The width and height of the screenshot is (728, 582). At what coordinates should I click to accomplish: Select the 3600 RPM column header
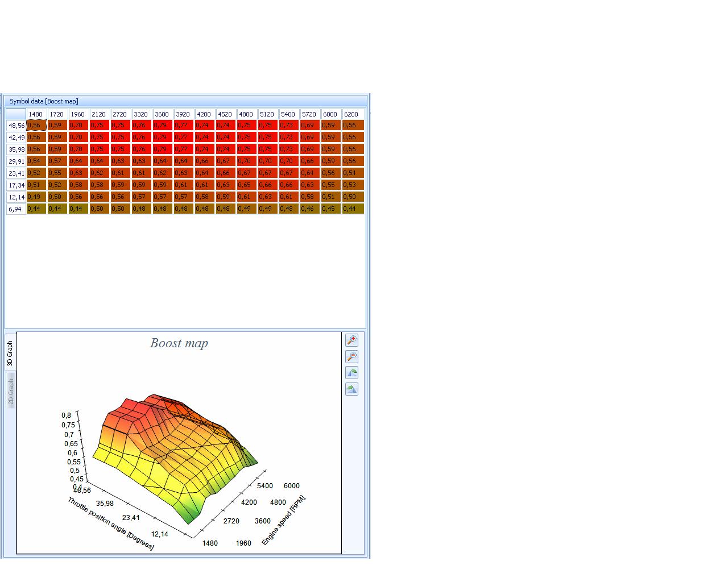(163, 114)
